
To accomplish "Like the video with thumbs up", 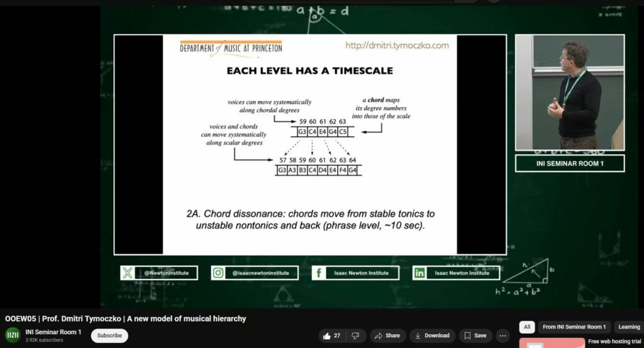I will point(332,335).
